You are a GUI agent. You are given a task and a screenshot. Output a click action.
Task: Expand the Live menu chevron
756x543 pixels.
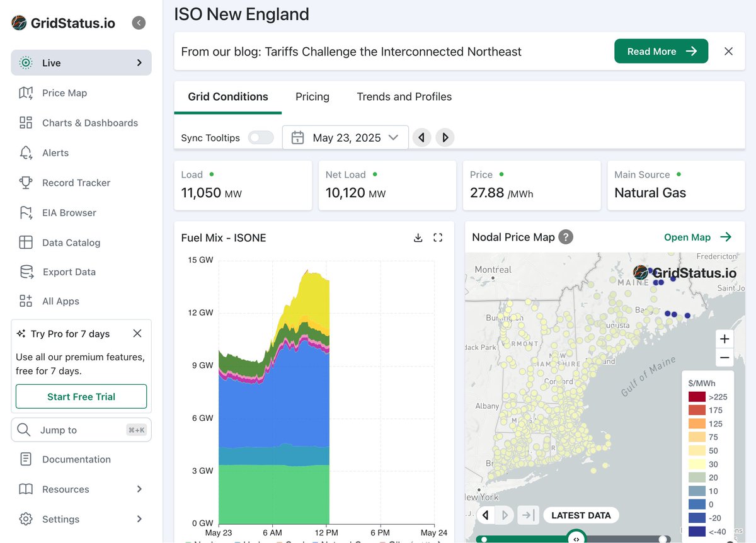pyautogui.click(x=139, y=63)
